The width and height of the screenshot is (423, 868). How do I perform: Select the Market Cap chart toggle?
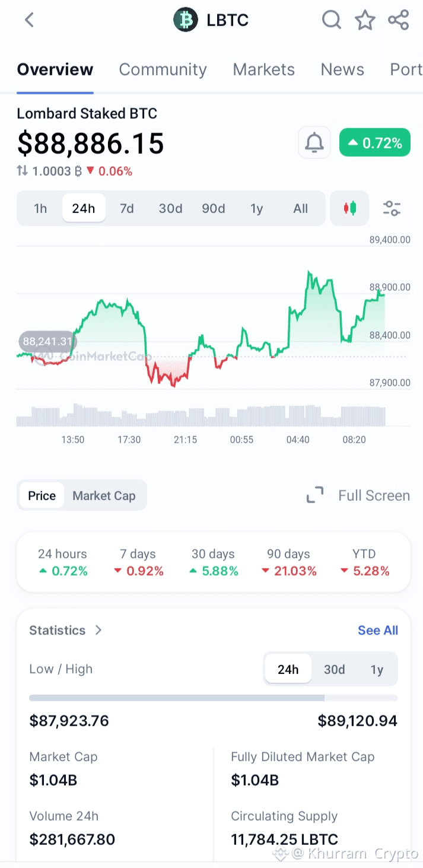[104, 495]
